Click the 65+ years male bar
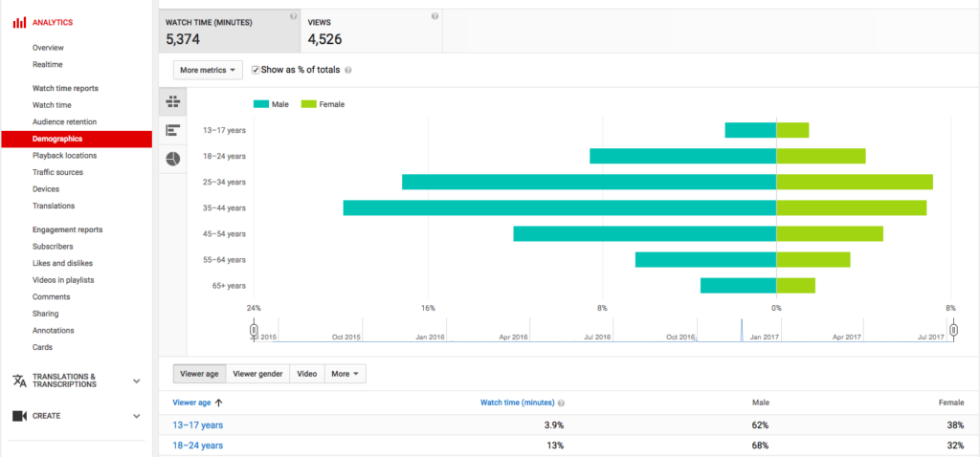980x457 pixels. tap(738, 286)
